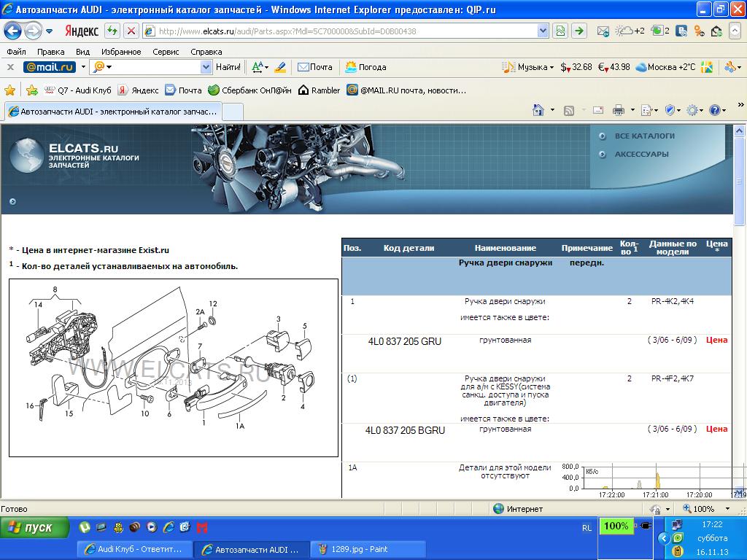This screenshot has height=560, width=747.
Task: Open the Сервис menu
Action: [166, 52]
